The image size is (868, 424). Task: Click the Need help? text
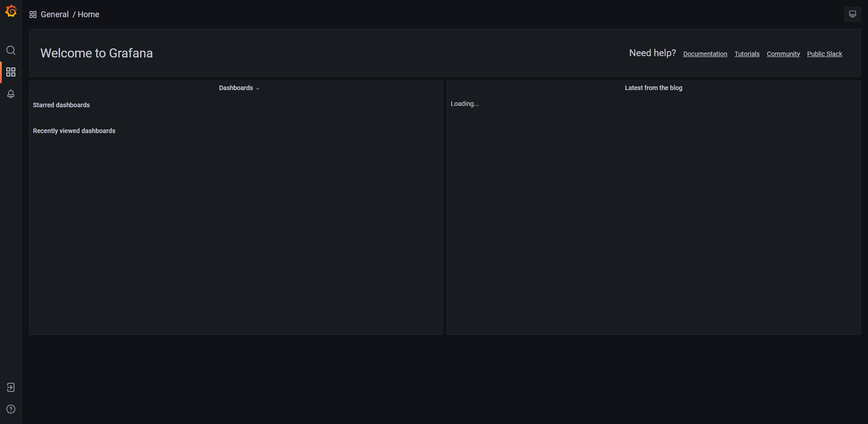[652, 53]
